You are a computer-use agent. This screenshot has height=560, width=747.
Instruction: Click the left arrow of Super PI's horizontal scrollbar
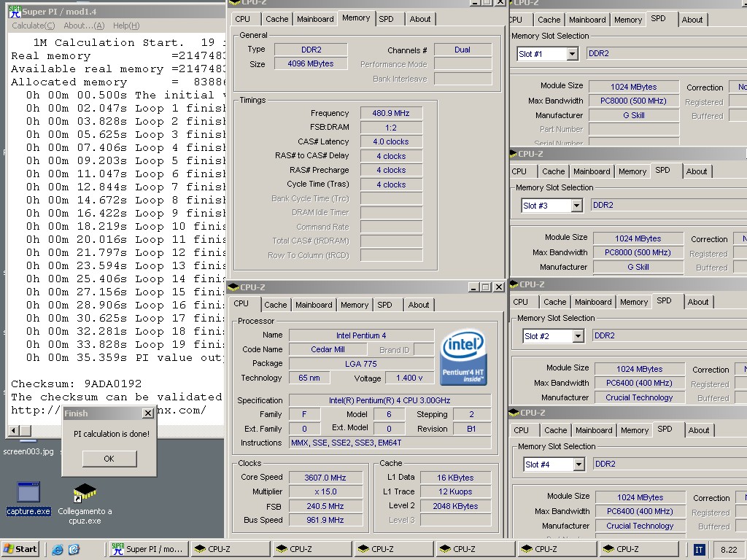pyautogui.click(x=13, y=431)
